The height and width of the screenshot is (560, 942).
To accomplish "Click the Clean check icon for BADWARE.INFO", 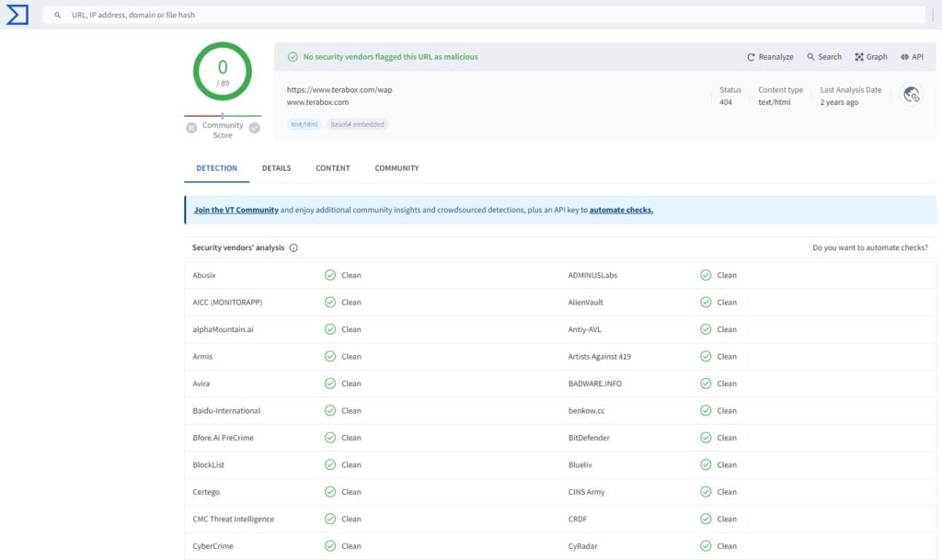I will 706,383.
